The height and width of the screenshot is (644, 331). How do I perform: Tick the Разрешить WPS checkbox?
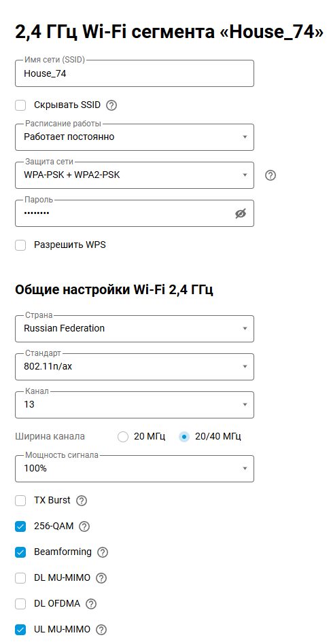pyautogui.click(x=20, y=245)
